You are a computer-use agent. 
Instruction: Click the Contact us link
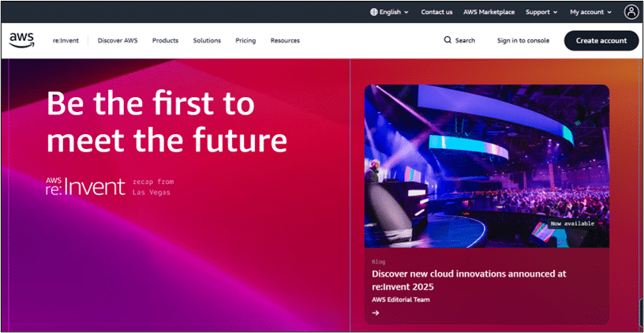(436, 12)
